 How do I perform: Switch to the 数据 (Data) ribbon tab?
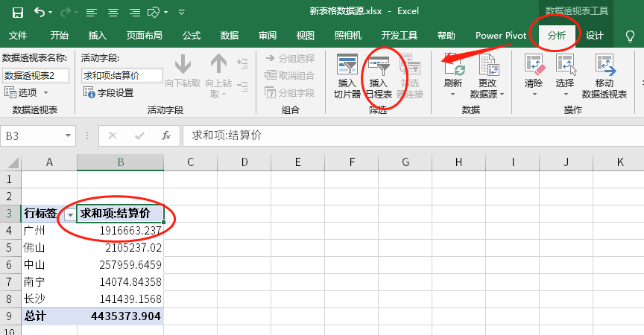(229, 36)
